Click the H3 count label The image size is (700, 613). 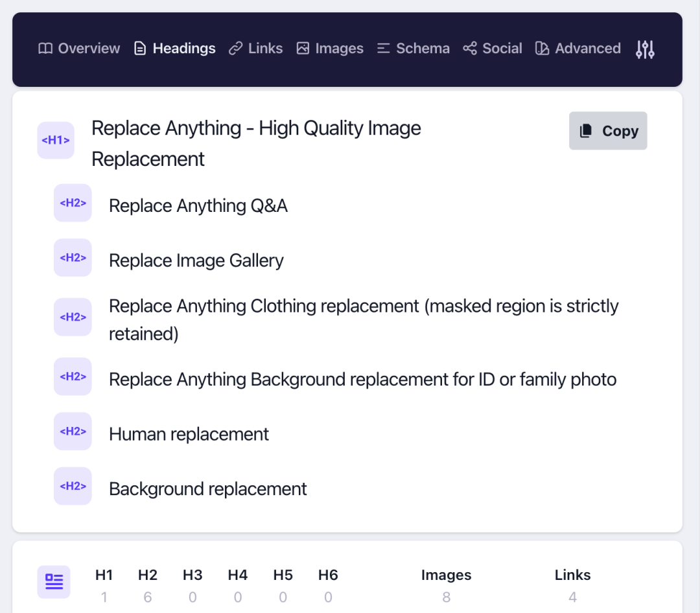[x=193, y=575]
